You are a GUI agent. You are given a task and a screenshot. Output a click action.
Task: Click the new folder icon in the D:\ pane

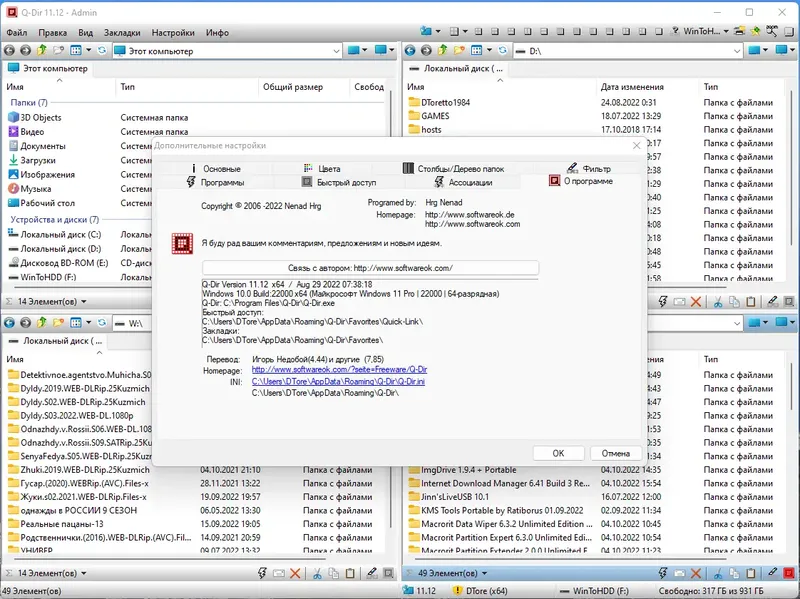tap(459, 51)
